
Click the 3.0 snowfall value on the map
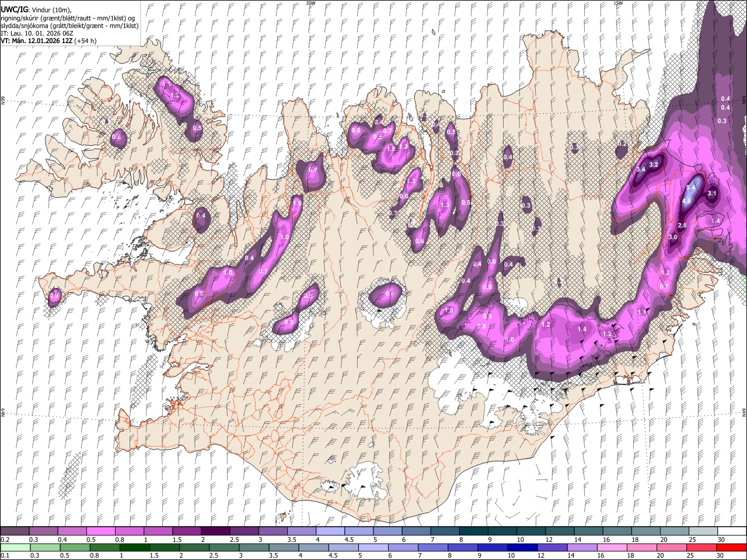[x=673, y=237]
